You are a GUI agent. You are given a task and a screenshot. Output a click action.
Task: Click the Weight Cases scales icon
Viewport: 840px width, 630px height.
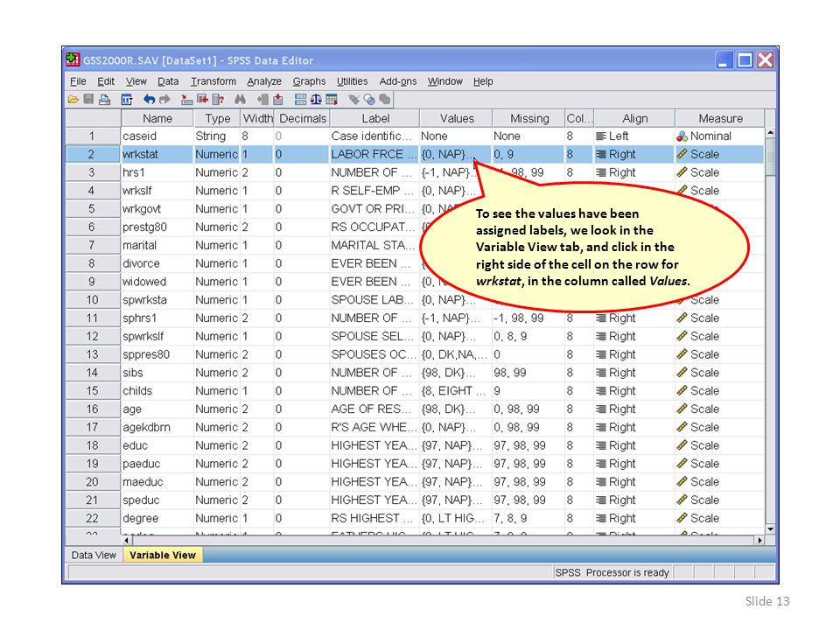[316, 99]
